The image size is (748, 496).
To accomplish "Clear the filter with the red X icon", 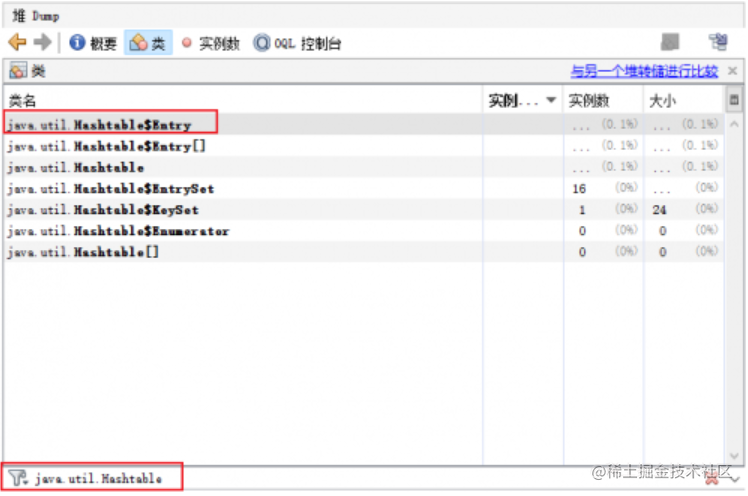I will click(711, 478).
